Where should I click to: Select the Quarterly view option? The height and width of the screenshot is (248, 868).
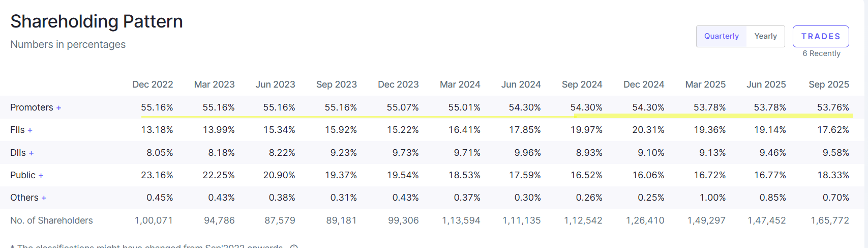pos(721,36)
